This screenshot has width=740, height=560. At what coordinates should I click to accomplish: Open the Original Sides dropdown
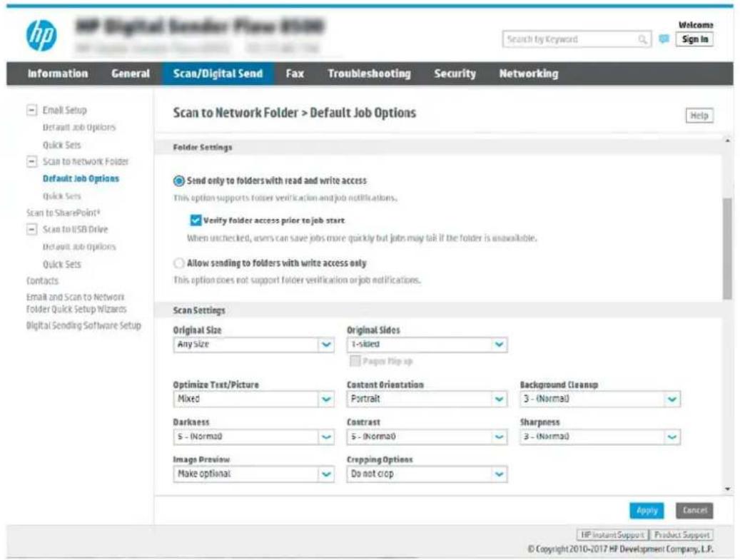coord(427,345)
